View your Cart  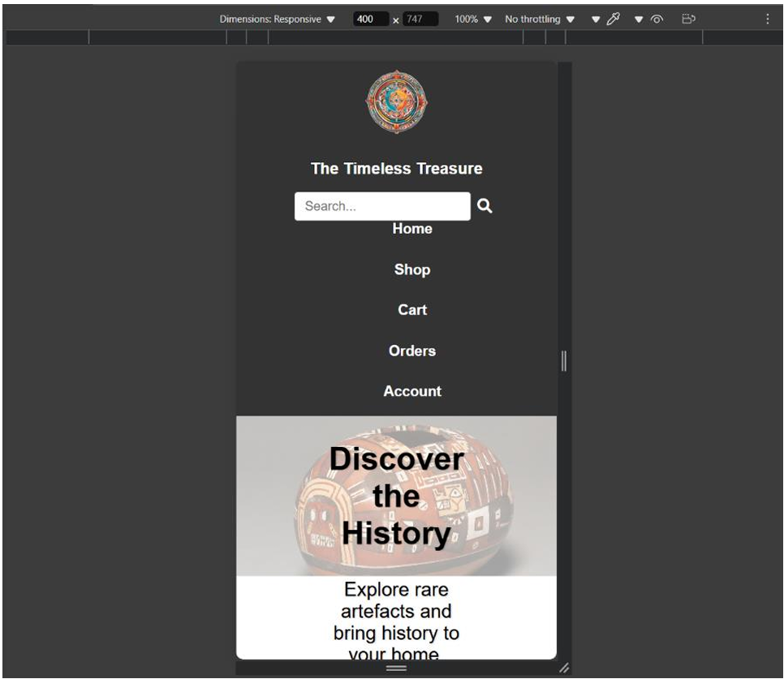414,310
